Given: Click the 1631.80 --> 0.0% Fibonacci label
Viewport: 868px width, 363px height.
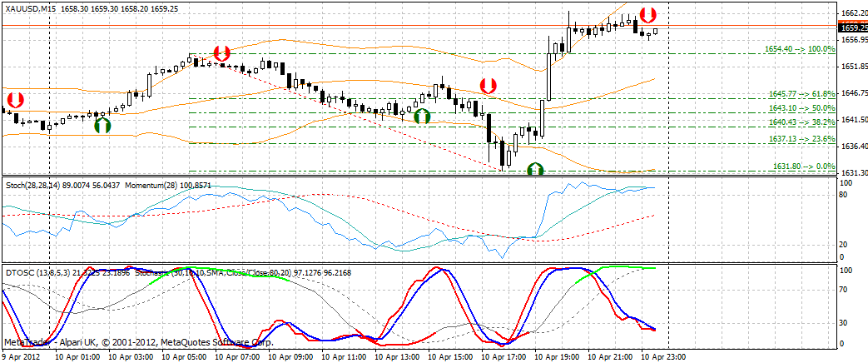Looking at the screenshot, I should [x=804, y=167].
